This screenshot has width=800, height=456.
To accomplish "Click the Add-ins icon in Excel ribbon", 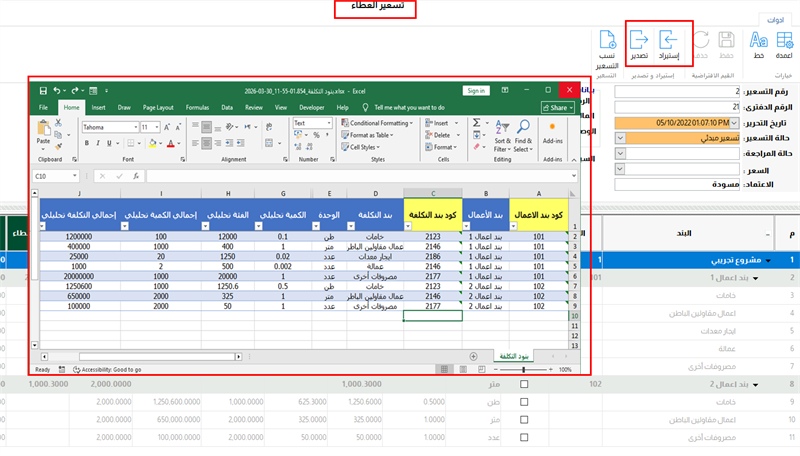I will tap(553, 128).
